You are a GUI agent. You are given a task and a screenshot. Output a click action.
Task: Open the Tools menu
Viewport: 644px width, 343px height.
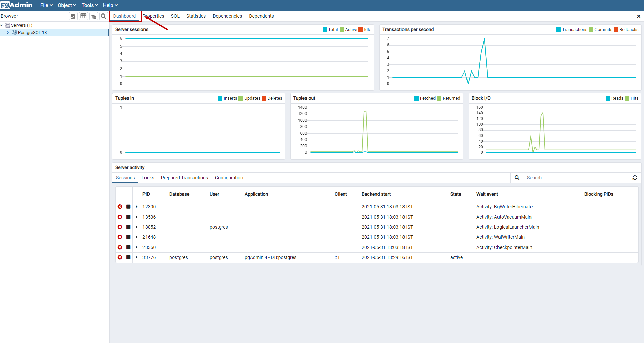[x=89, y=5]
